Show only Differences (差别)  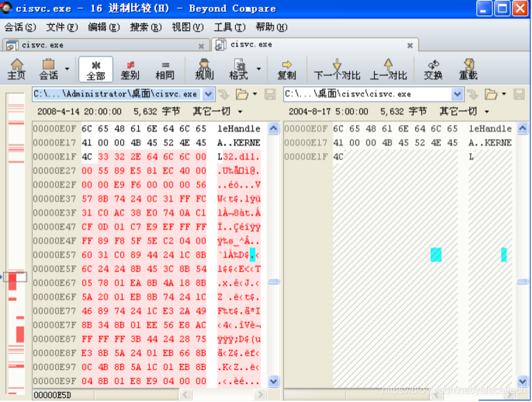[x=130, y=69]
